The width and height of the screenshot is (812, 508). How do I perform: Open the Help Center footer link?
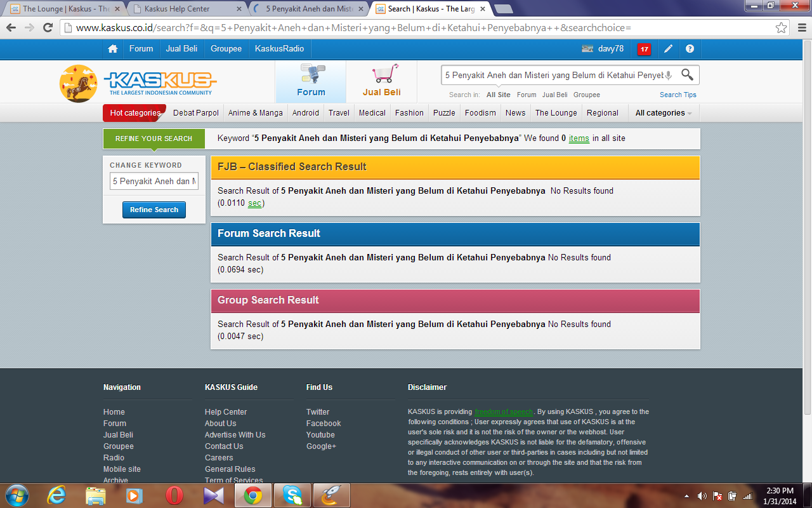tap(226, 412)
